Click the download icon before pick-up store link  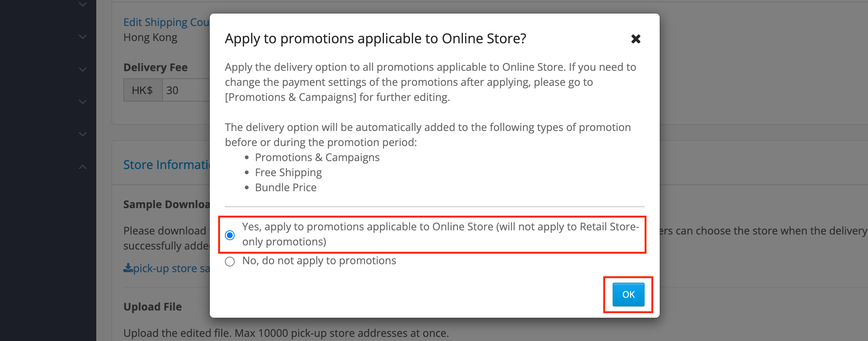click(128, 268)
